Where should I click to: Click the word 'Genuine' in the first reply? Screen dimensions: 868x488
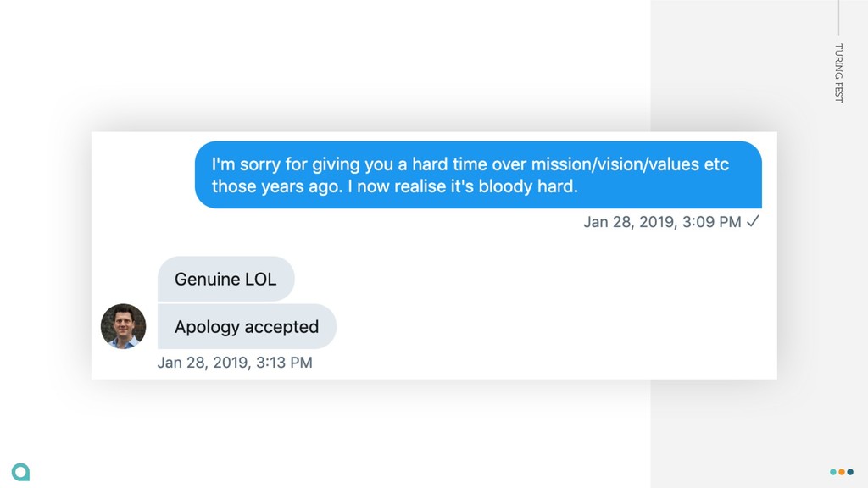[207, 279]
